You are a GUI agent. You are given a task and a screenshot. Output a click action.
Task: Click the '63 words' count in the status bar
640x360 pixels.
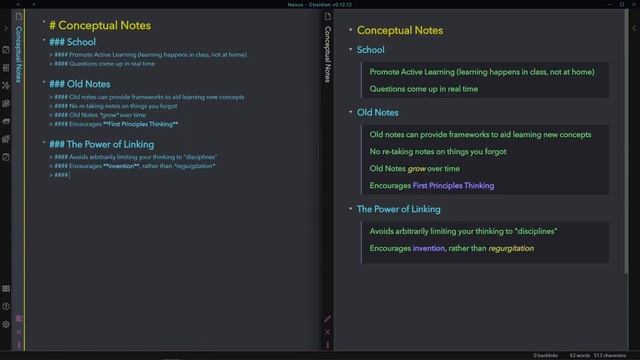tap(580, 356)
